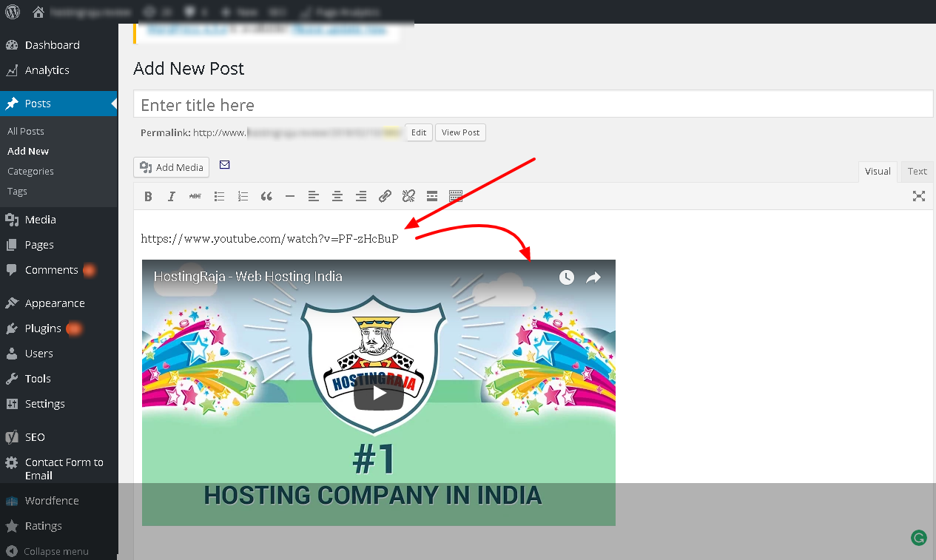Image resolution: width=936 pixels, height=560 pixels.
Task: Insert a numbered list
Action: pyautogui.click(x=243, y=196)
